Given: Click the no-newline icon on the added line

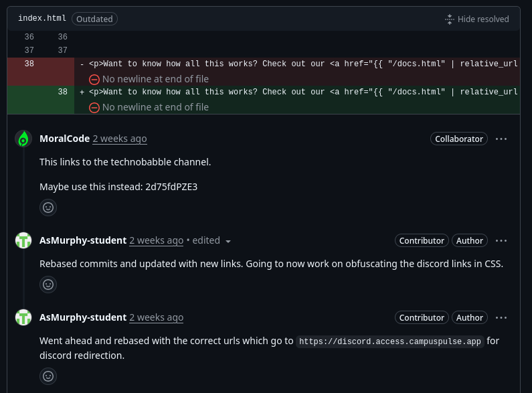Looking at the screenshot, I should tap(94, 108).
